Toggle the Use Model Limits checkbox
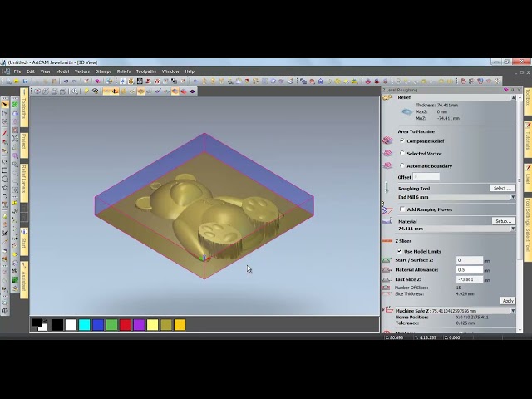The image size is (532, 399). tap(399, 251)
